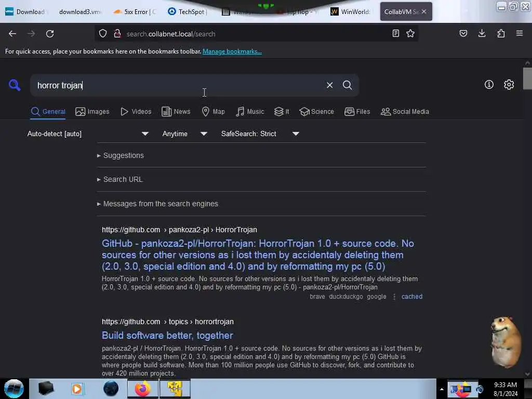Viewport: 532px width, 399px height.
Task: Select the Music search category
Action: click(x=250, y=112)
